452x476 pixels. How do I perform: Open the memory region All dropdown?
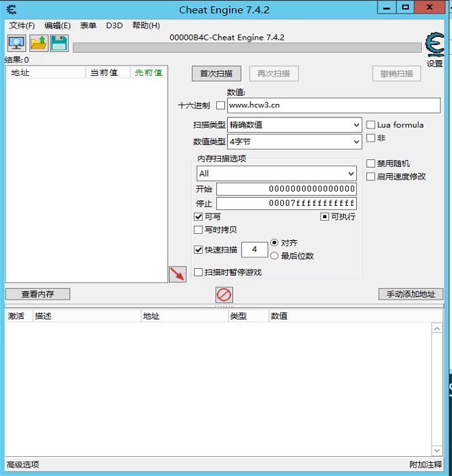click(x=276, y=173)
